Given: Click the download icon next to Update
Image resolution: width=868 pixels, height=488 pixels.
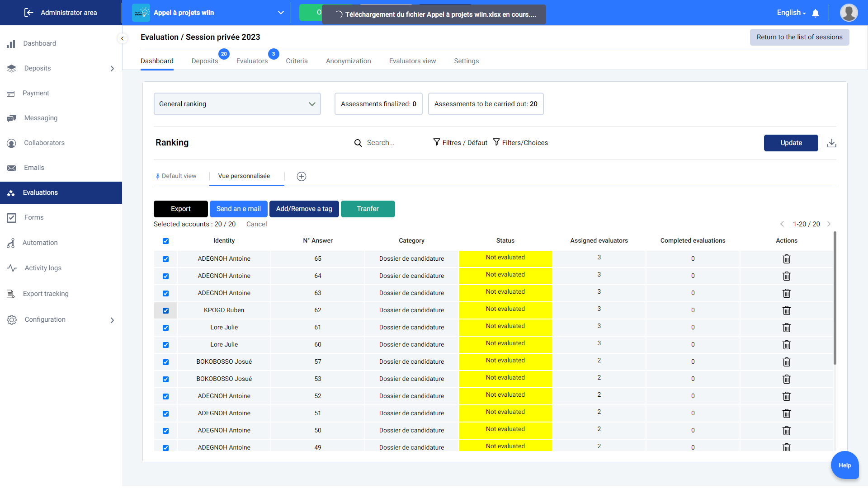Looking at the screenshot, I should click(832, 143).
